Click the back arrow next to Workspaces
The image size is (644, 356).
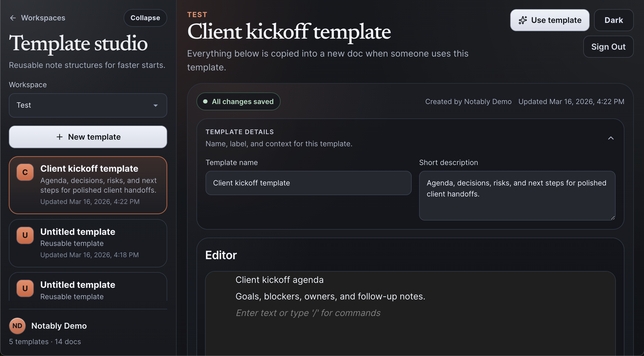[x=13, y=18]
